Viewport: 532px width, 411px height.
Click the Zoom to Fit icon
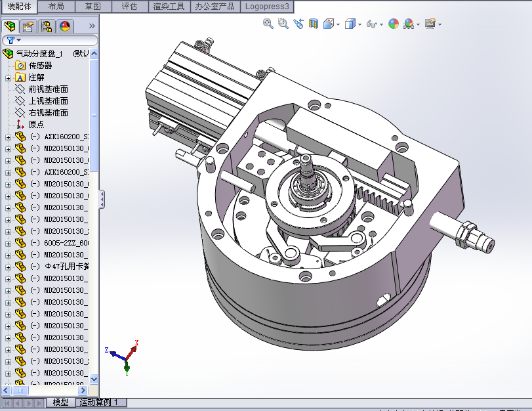(x=268, y=24)
